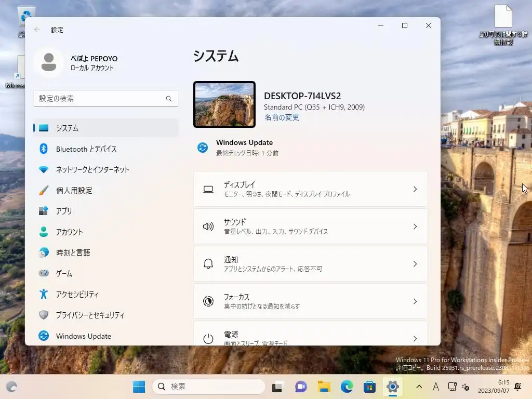Open Microsoft Store from taskbar
The image size is (532, 399).
369,387
